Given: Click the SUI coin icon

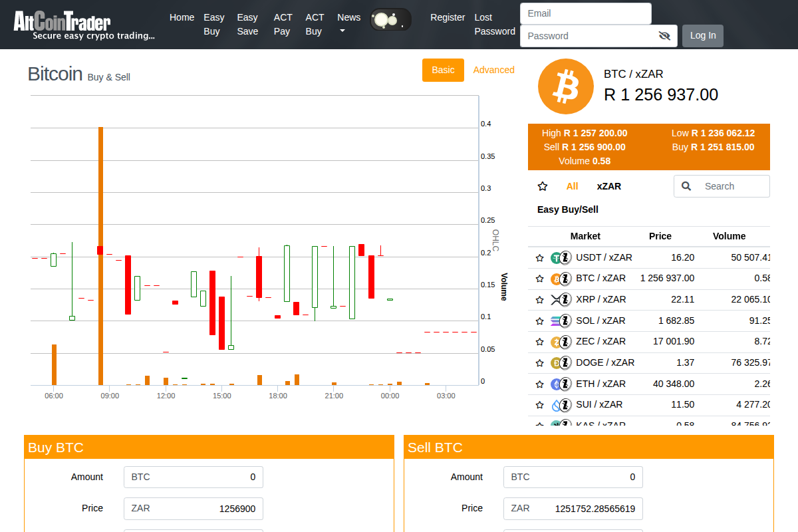Looking at the screenshot, I should coord(557,405).
